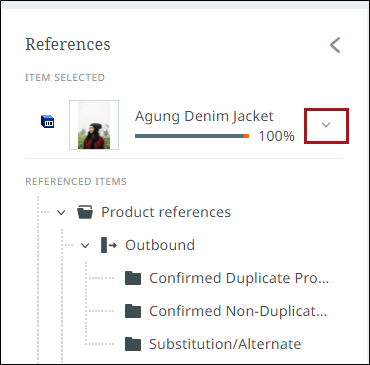Image resolution: width=370 pixels, height=365 pixels.
Task: Collapse the Product references tree node
Action: click(61, 212)
